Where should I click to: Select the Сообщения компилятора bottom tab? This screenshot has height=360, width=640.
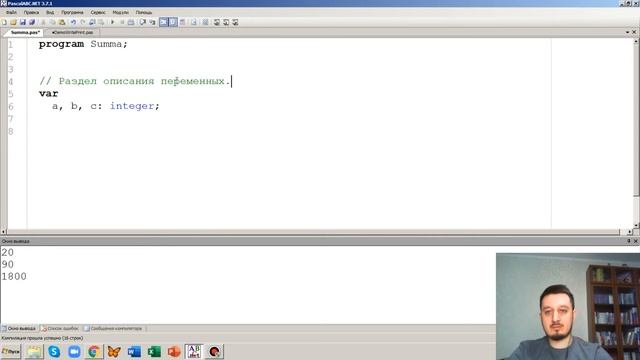click(x=113, y=329)
